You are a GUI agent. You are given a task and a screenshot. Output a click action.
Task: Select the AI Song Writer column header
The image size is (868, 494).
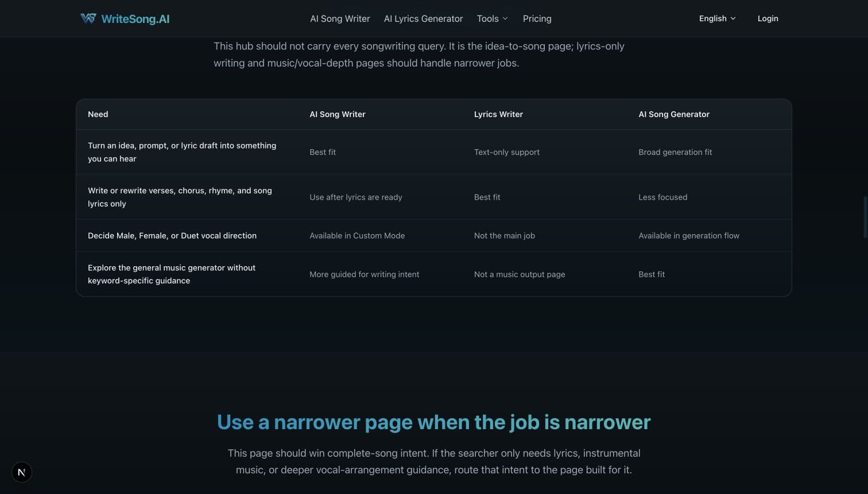pos(338,114)
